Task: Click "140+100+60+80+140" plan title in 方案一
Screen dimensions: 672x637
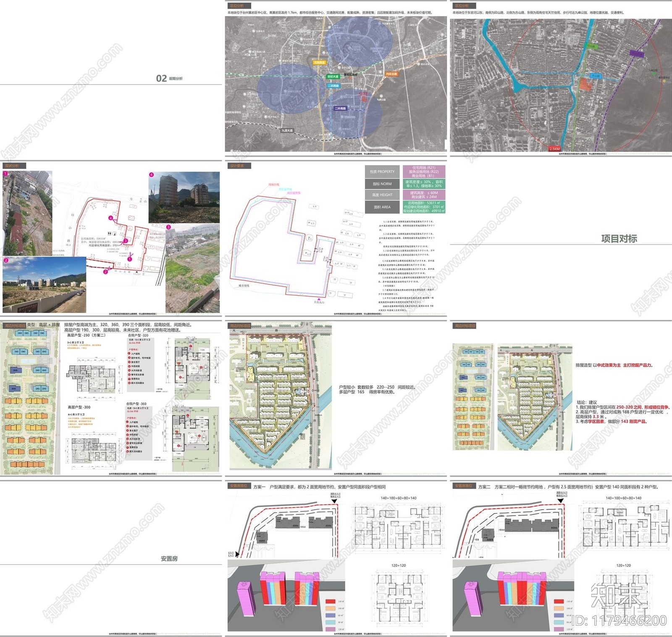Action: pos(399,498)
